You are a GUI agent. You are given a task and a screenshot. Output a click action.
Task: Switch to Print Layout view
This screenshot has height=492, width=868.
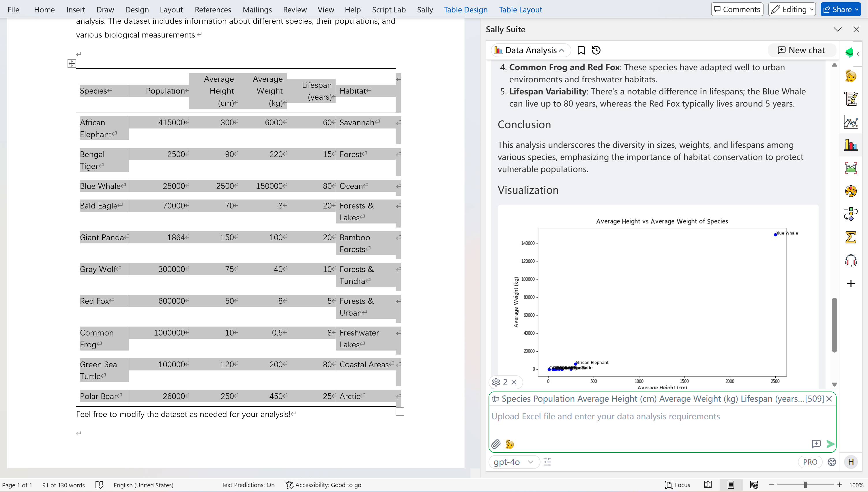731,485
